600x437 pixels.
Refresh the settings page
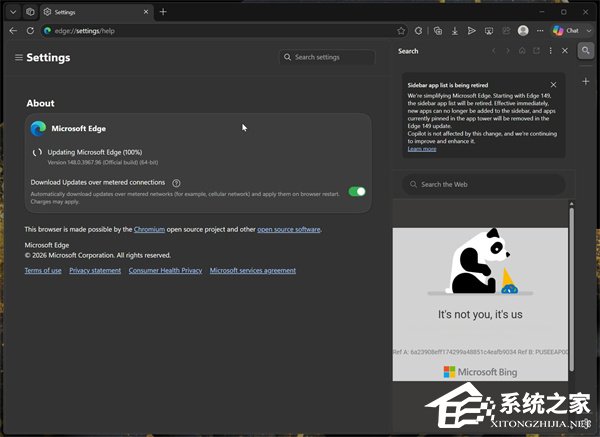coord(30,31)
